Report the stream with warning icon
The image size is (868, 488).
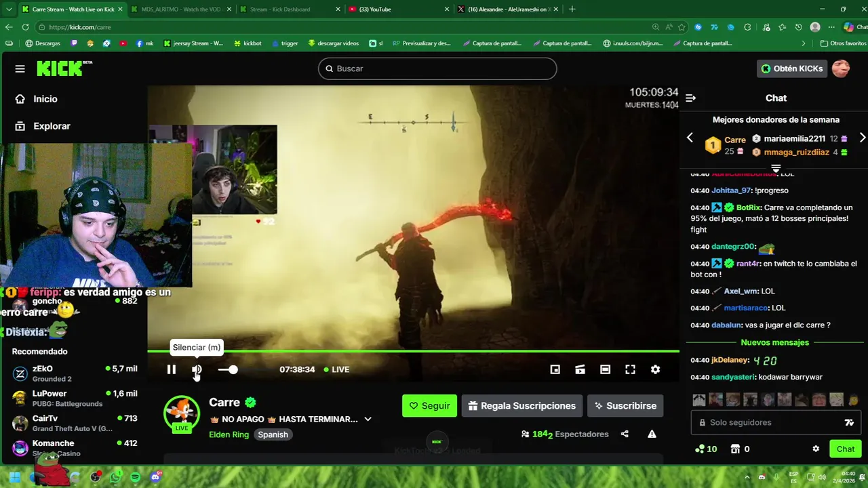[x=652, y=434]
